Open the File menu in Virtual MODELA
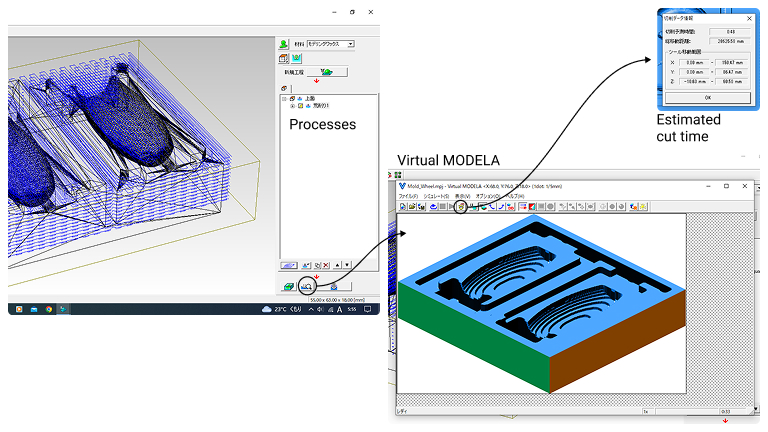The width and height of the screenshot is (768, 432). [x=408, y=196]
